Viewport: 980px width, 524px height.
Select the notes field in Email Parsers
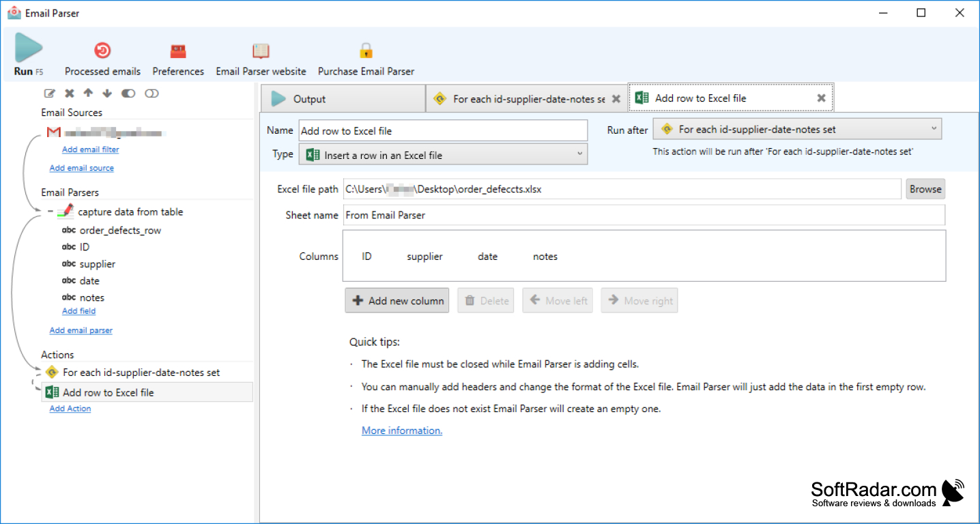pyautogui.click(x=92, y=297)
